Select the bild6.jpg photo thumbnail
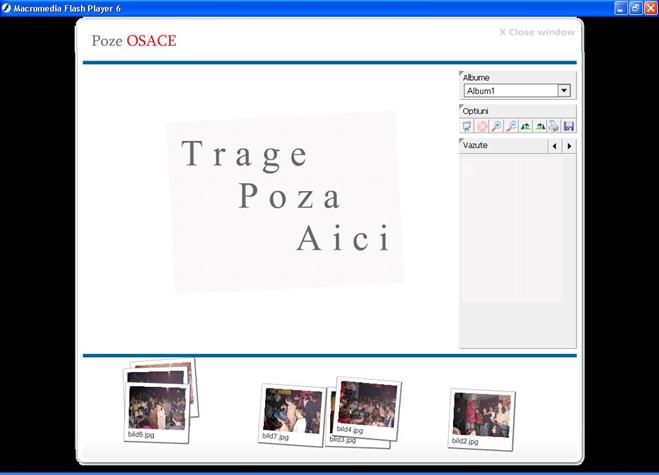This screenshot has width=659, height=475. coord(156,407)
